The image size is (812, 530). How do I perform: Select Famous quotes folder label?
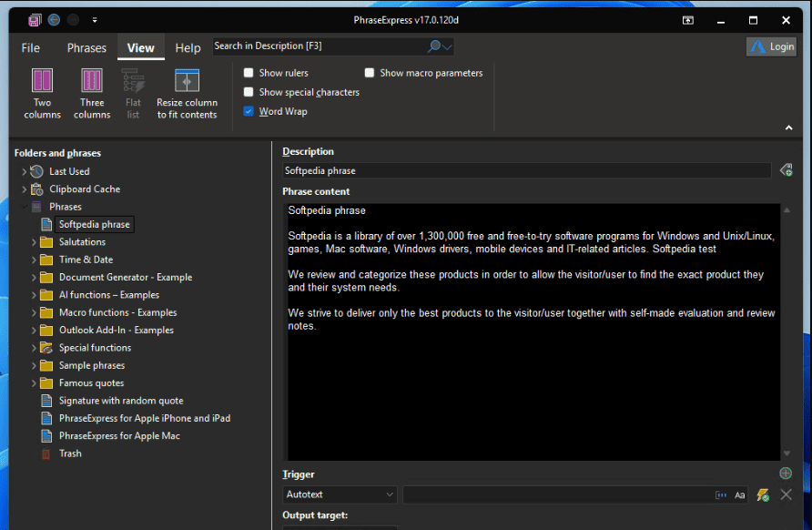[x=91, y=382]
